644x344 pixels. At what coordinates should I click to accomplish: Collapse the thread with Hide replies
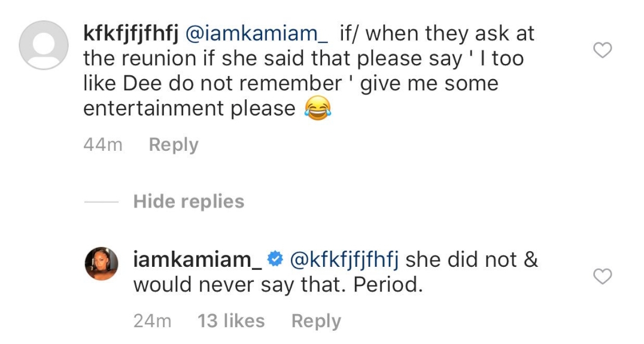click(189, 202)
